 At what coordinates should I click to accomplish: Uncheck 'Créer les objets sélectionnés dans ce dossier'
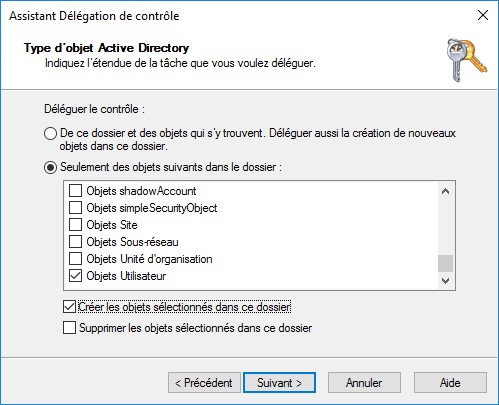pyautogui.click(x=69, y=307)
